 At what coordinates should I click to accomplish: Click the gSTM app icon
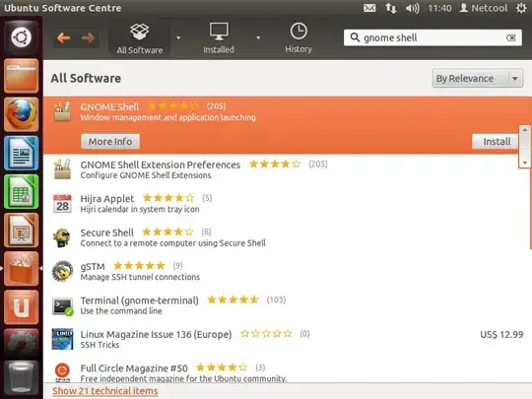pos(62,271)
